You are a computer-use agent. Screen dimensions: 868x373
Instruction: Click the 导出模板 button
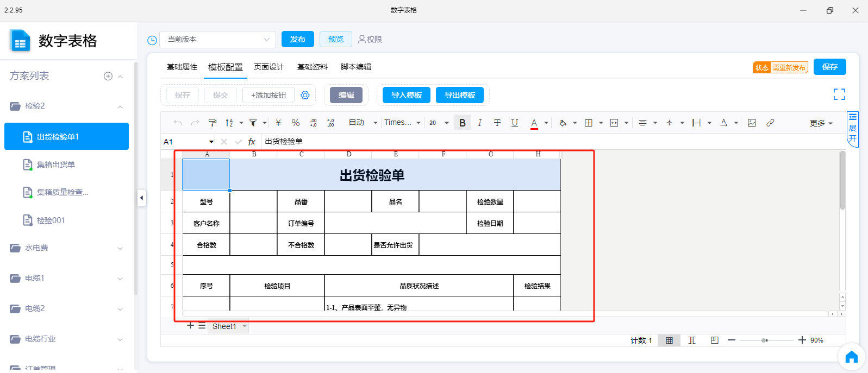[460, 95]
